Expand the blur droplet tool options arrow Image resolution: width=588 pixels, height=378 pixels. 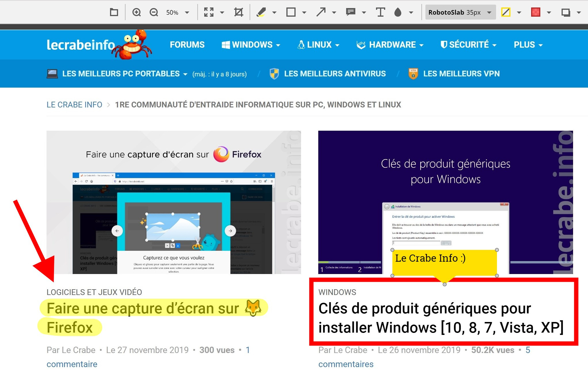(411, 12)
